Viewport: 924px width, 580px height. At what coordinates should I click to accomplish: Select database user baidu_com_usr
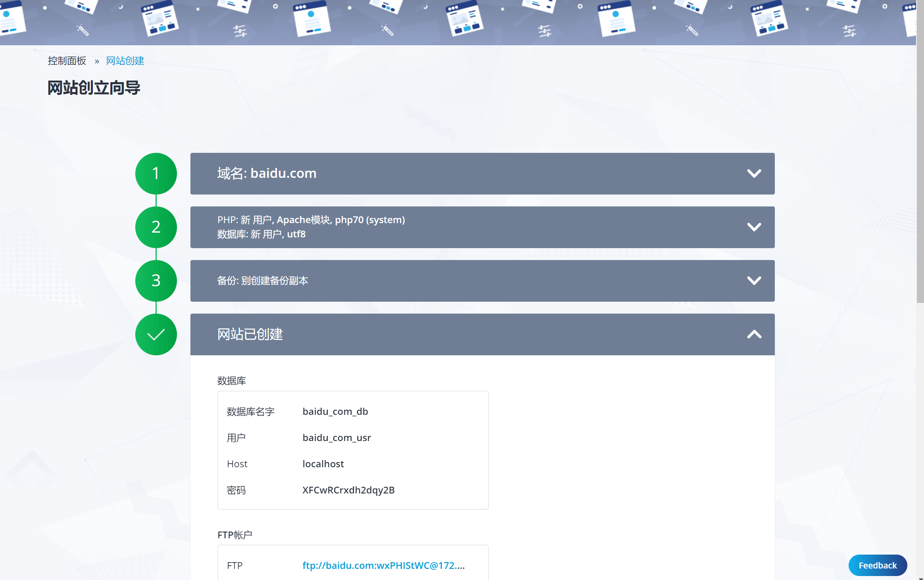[336, 437]
